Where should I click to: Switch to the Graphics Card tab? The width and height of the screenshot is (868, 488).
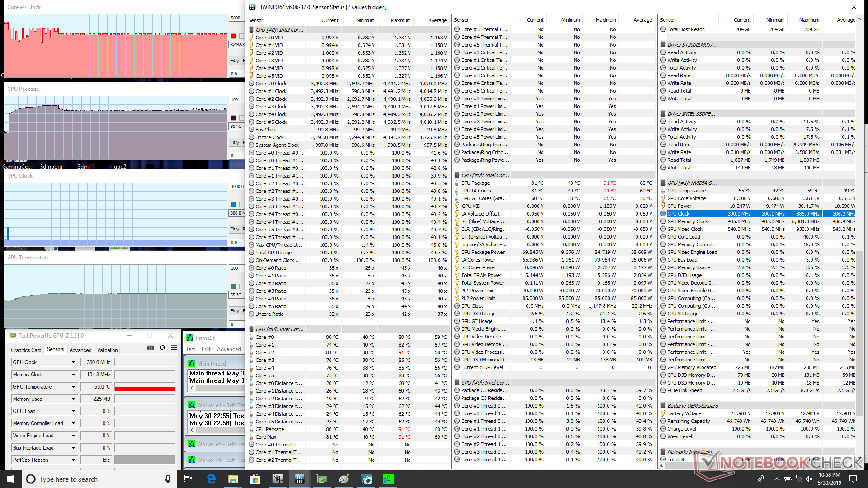(26, 350)
